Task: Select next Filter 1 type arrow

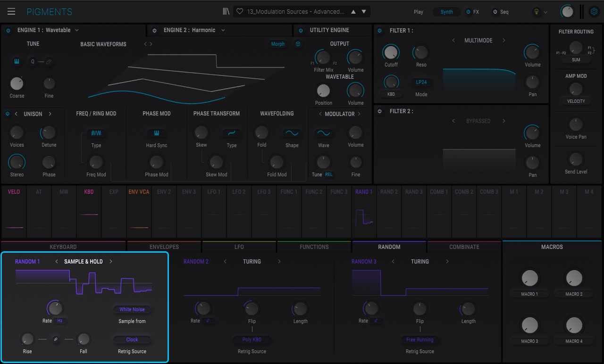Action: (503, 41)
